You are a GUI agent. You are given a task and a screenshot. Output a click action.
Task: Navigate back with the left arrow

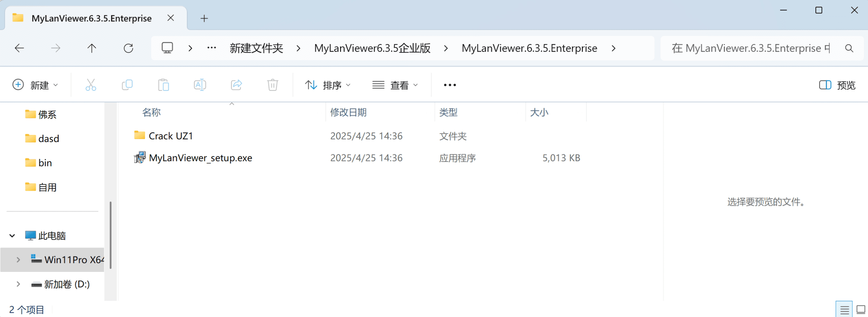pos(19,48)
